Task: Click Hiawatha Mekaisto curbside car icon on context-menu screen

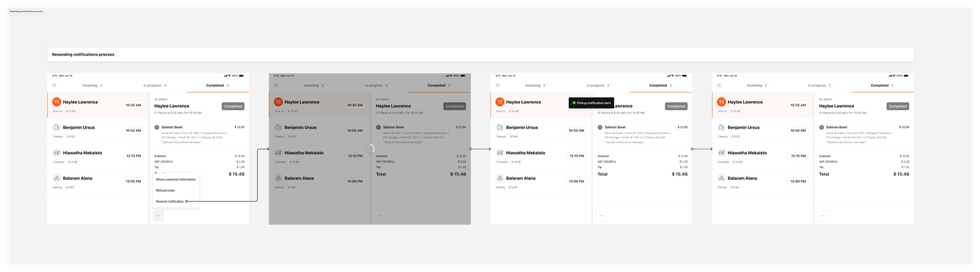Action: pos(56,153)
